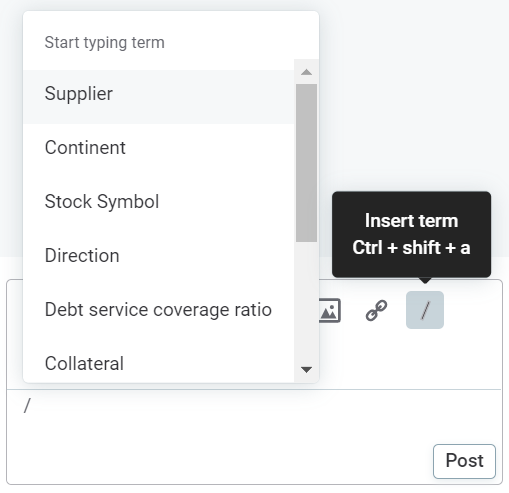Place cursor after typed slash in editor
The height and width of the screenshot is (493, 509).
[32, 406]
